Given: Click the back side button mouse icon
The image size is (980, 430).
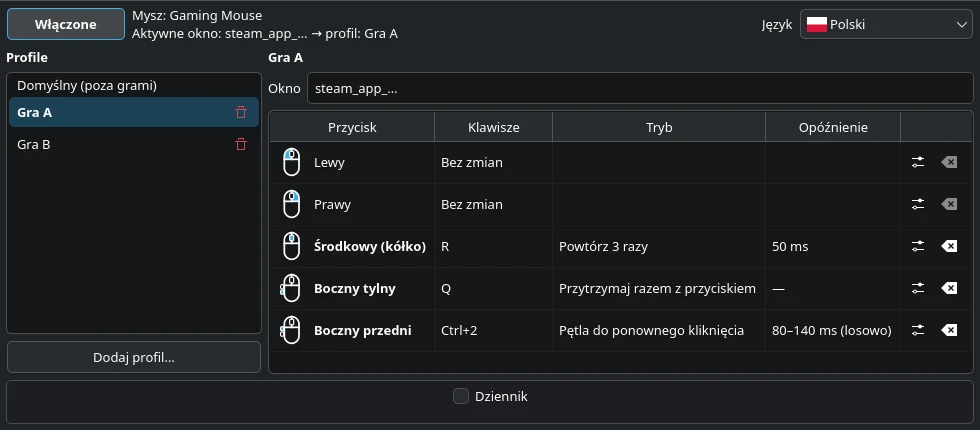Looking at the screenshot, I should point(291,288).
